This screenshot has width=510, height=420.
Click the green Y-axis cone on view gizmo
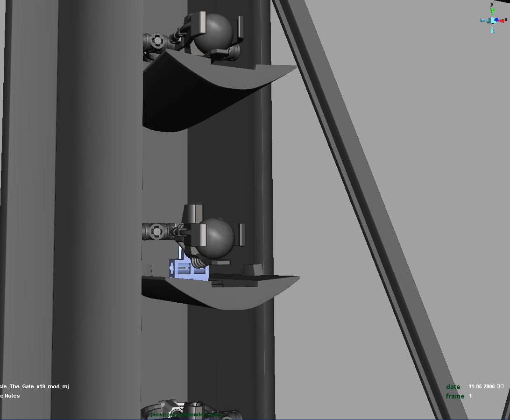click(492, 12)
